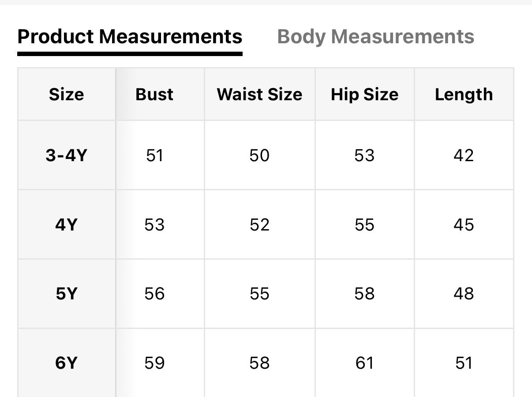This screenshot has width=532, height=397.
Task: Click the 6Y size row label
Action: [66, 363]
